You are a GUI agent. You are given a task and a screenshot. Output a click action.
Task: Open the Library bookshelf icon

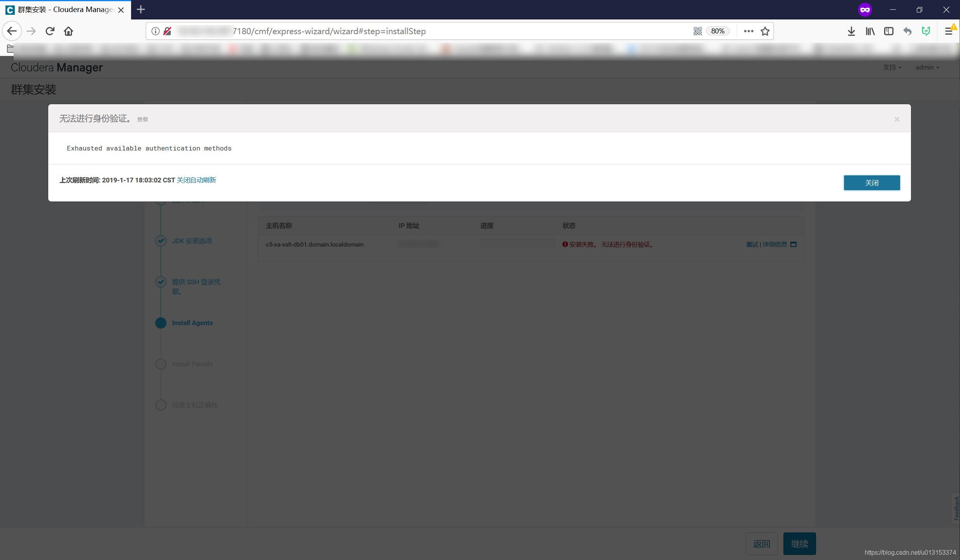870,31
